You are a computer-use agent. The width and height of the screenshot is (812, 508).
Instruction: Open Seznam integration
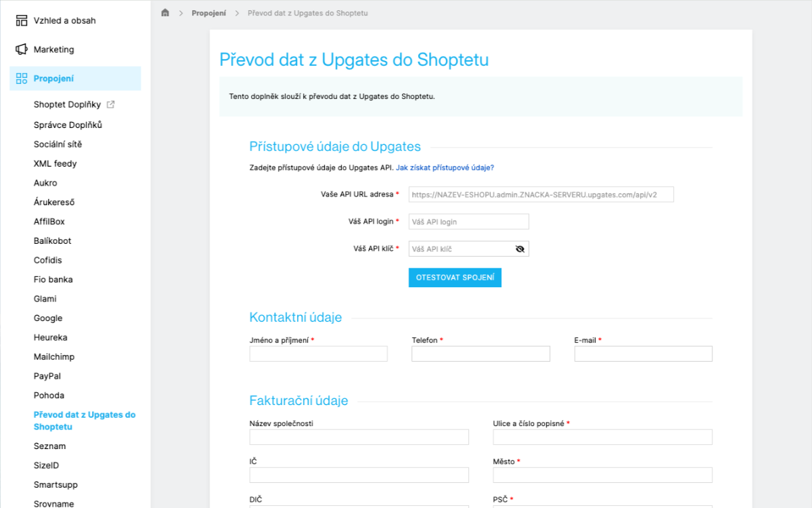[x=50, y=446]
